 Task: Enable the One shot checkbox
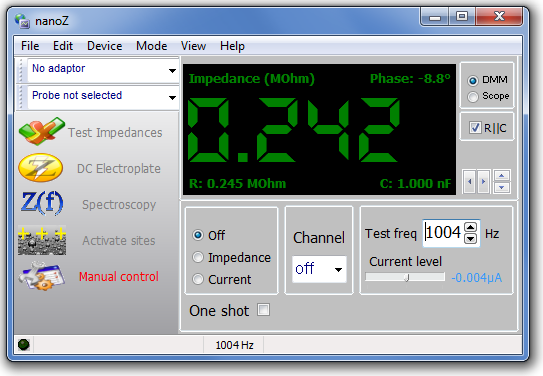pyautogui.click(x=263, y=310)
